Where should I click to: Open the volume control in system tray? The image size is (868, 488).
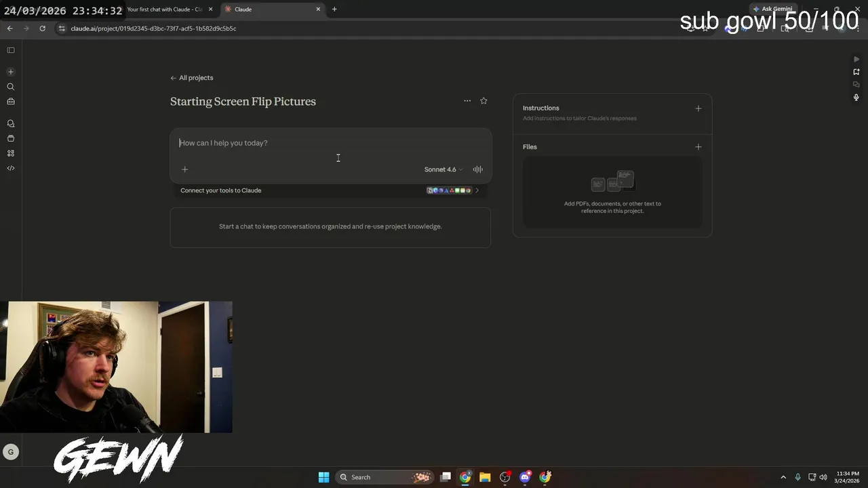pyautogui.click(x=823, y=477)
